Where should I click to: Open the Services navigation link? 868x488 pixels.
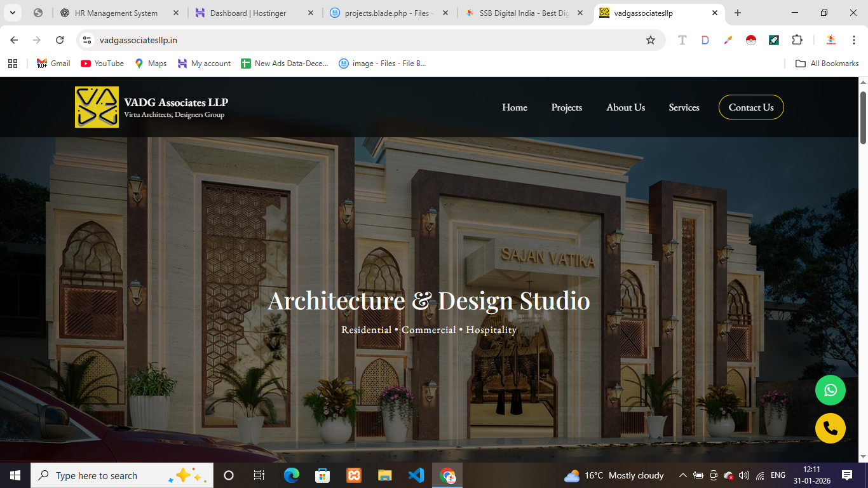pyautogui.click(x=684, y=107)
